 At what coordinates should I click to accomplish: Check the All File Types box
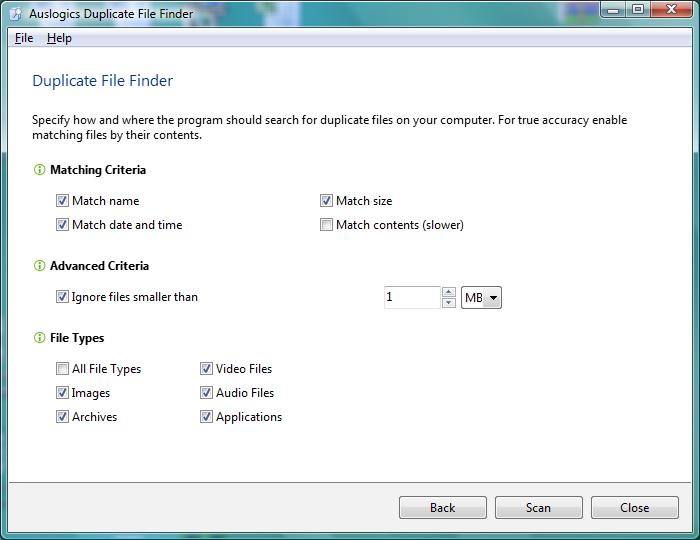point(63,369)
